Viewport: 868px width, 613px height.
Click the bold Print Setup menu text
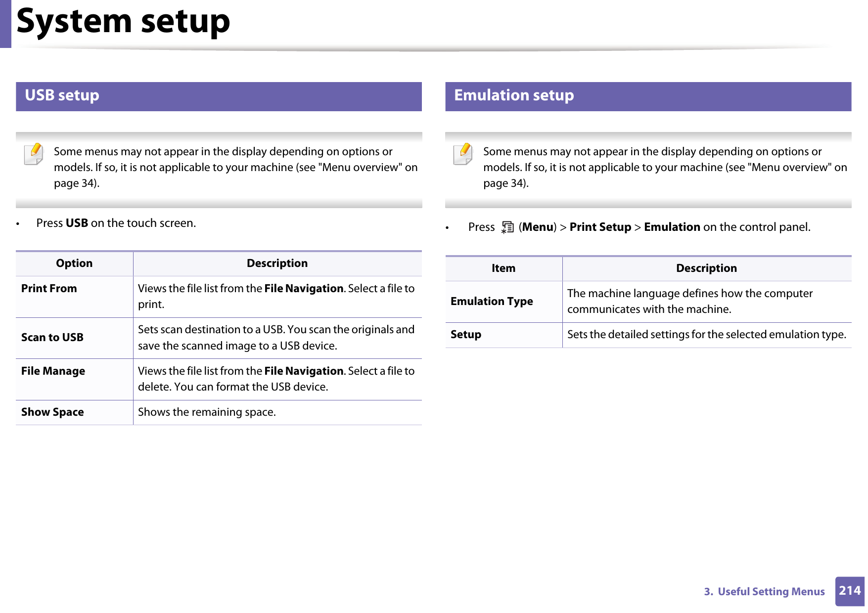point(600,227)
